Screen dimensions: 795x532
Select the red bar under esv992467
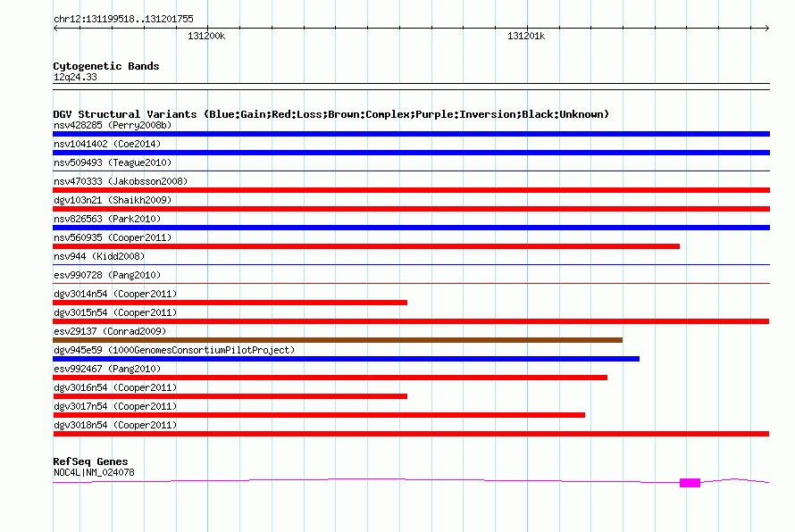click(331, 378)
